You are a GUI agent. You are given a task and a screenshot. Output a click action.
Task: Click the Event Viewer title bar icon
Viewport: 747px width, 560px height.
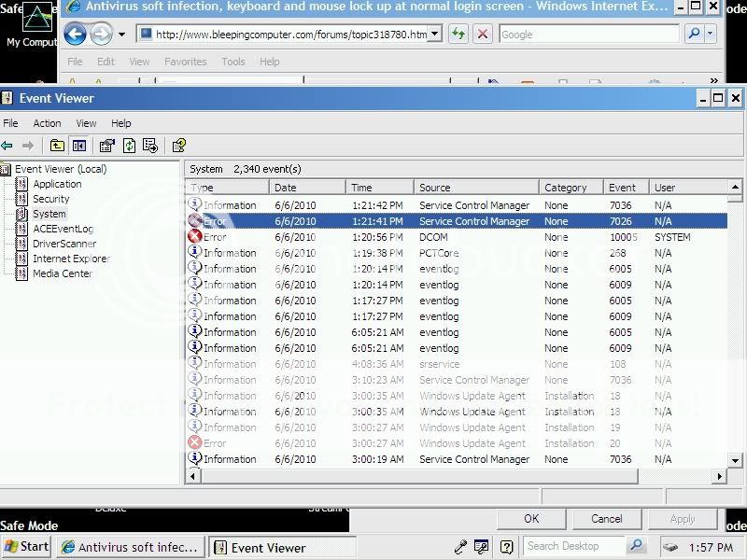(x=7, y=98)
